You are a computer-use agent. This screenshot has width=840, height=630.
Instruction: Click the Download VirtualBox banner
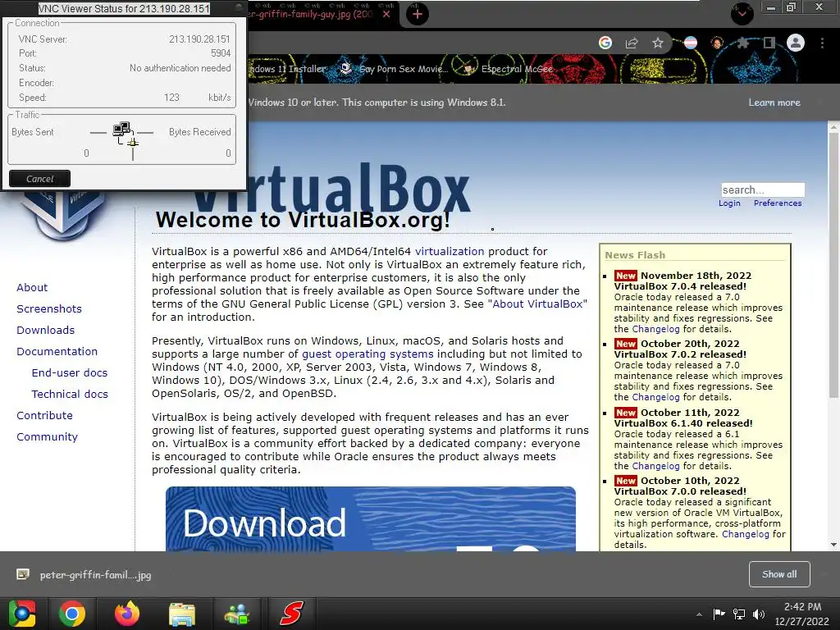point(371,518)
